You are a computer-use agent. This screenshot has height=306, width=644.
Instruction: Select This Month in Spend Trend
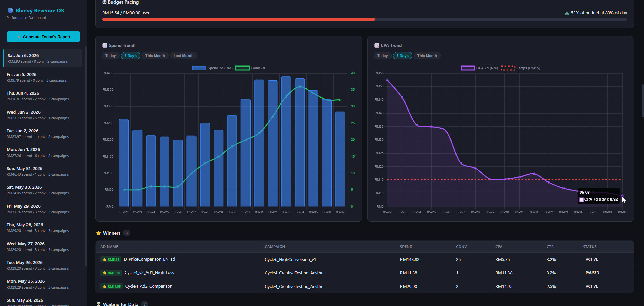tap(155, 56)
